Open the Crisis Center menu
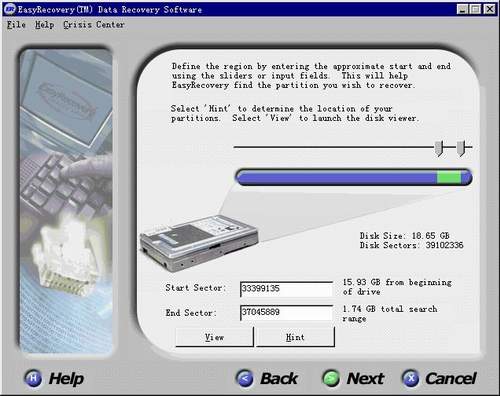The height and width of the screenshot is (396, 500). point(94,25)
